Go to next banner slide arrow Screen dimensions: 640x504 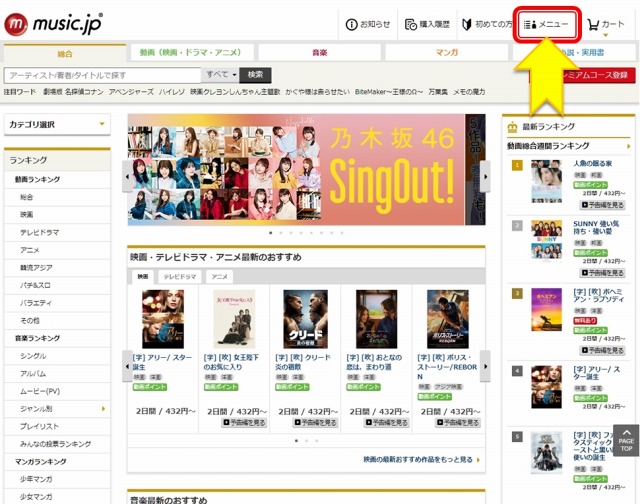coord(486,177)
